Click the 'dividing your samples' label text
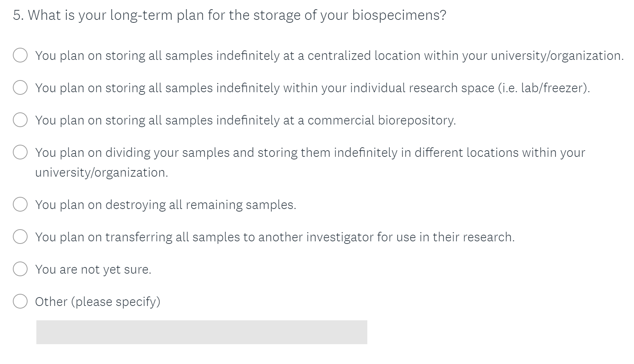This screenshot has height=364, width=634. (310, 153)
